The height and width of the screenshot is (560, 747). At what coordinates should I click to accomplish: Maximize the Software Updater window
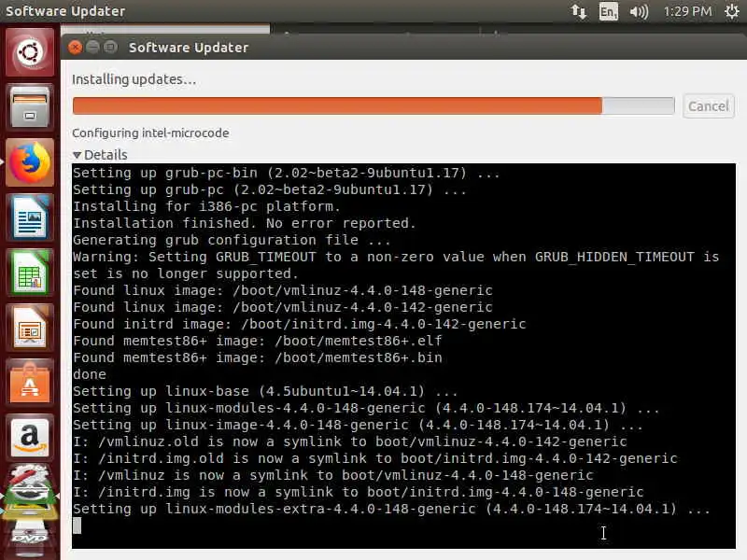pos(110,48)
